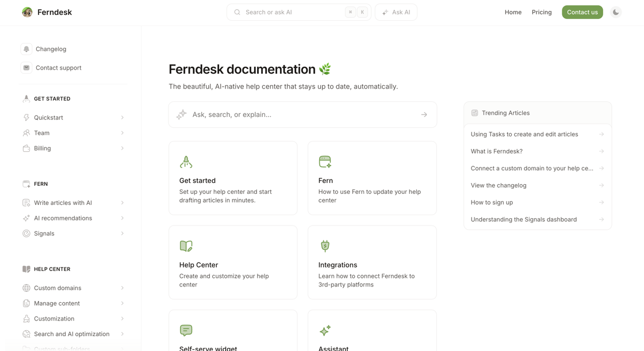Click the GET STARTED section heading

pyautogui.click(x=52, y=98)
